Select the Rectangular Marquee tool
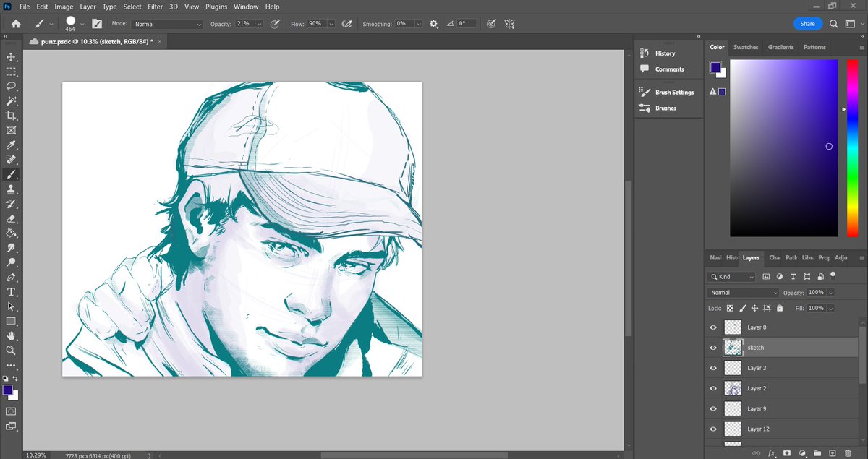868x459 pixels. pos(11,72)
